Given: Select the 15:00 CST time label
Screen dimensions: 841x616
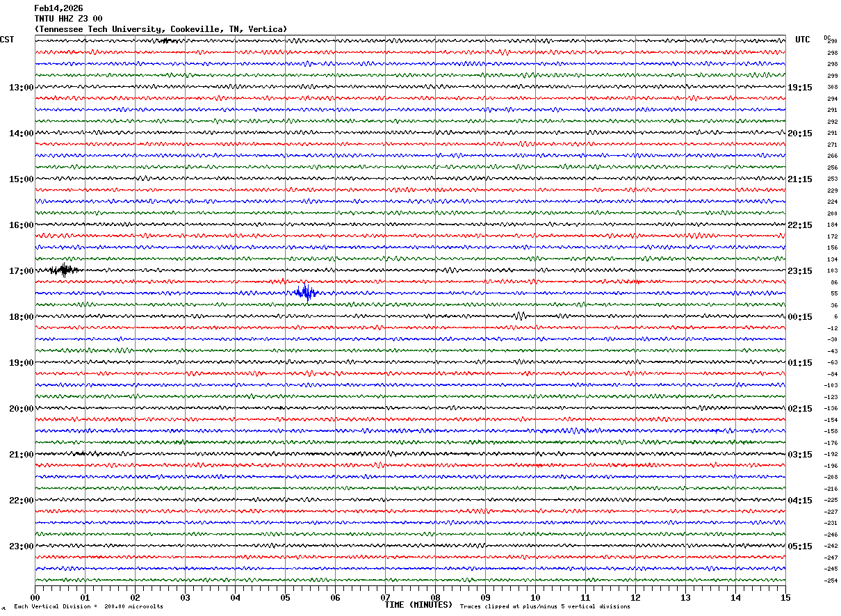Looking at the screenshot, I should tap(21, 179).
